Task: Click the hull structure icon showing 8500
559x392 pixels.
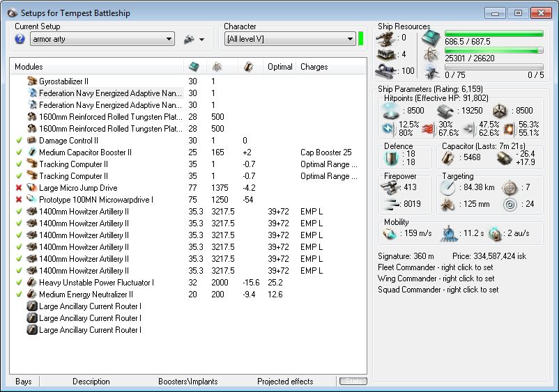Action: [x=500, y=111]
